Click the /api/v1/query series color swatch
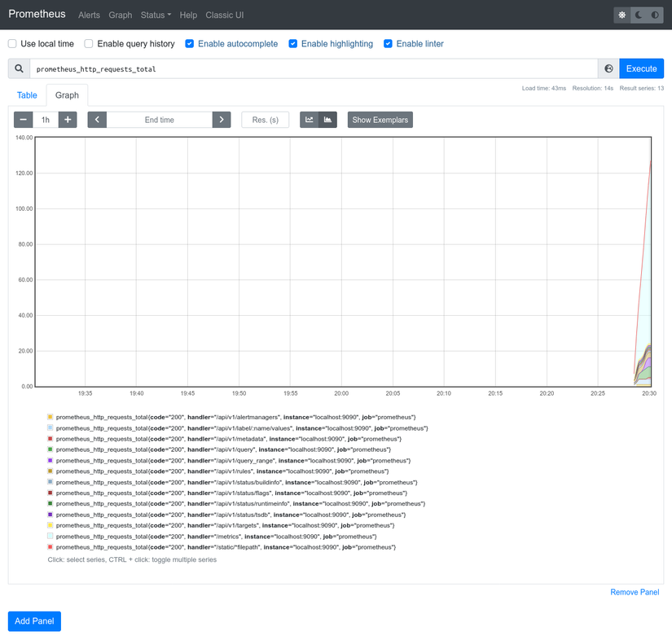This screenshot has height=640, width=672. tap(51, 449)
